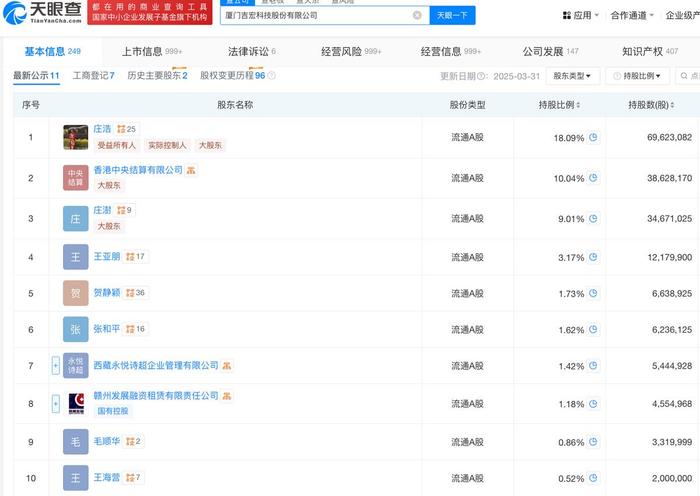View holding history icon for 0.86%
Viewport: 700px width, 496px height.
coord(593,442)
